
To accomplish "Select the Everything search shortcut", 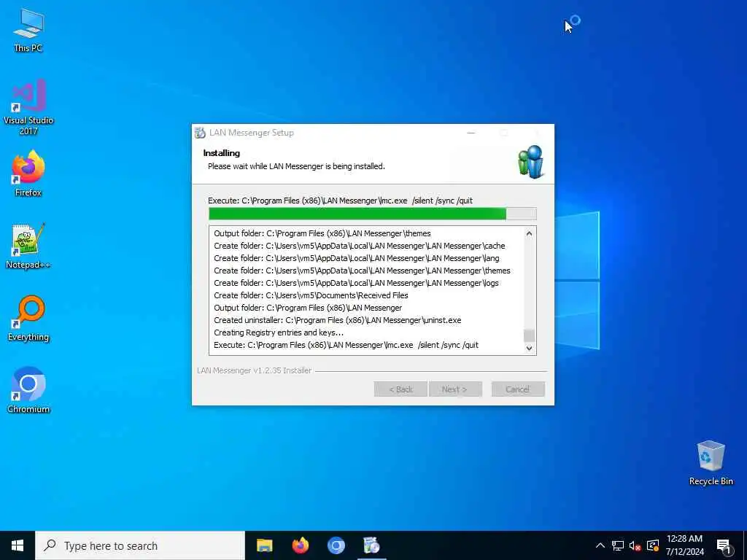I will (x=28, y=318).
